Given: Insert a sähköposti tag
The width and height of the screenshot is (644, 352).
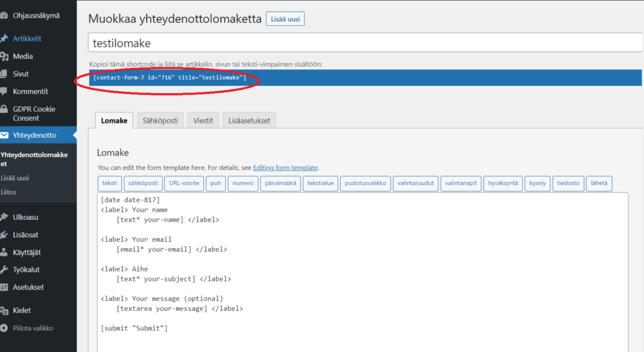Looking at the screenshot, I should coord(143,183).
